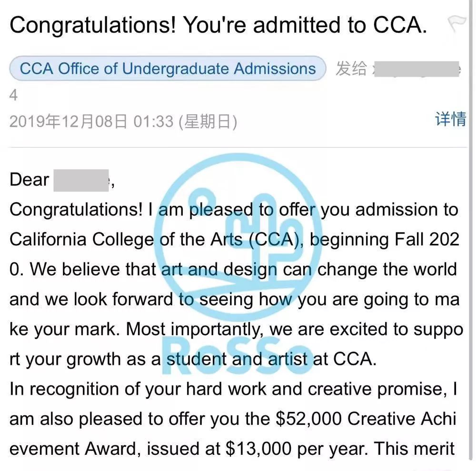Viewport: 476px width, 471px height.
Task: Click the circular cactus watermark logo
Action: pyautogui.click(x=238, y=238)
